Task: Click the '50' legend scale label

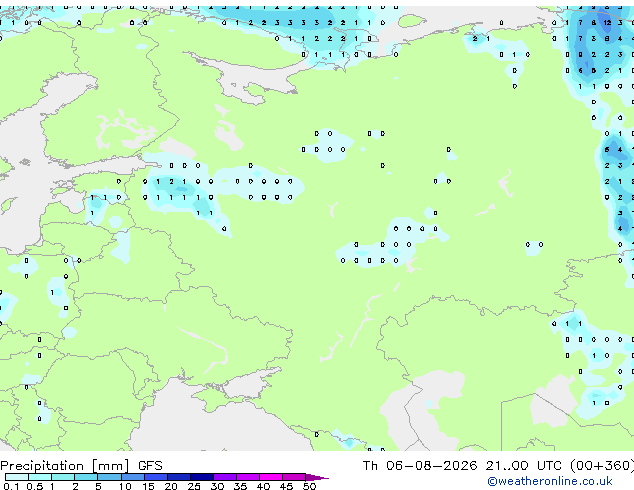Action: pyautogui.click(x=309, y=486)
